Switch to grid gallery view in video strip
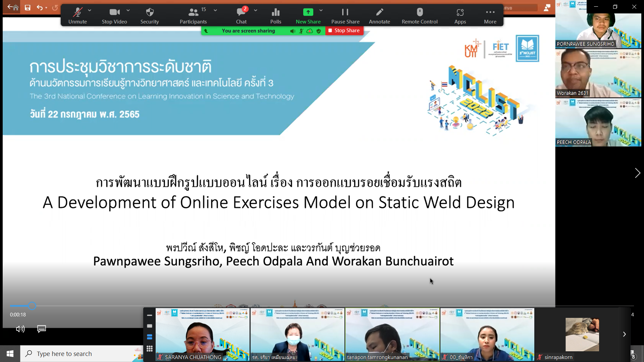 click(x=150, y=349)
